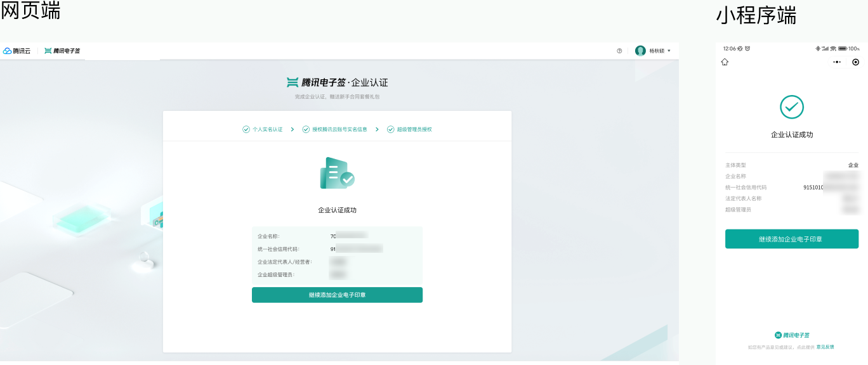
Task: Tap the Wi-Fi icon in phone status bar
Action: [x=833, y=48]
